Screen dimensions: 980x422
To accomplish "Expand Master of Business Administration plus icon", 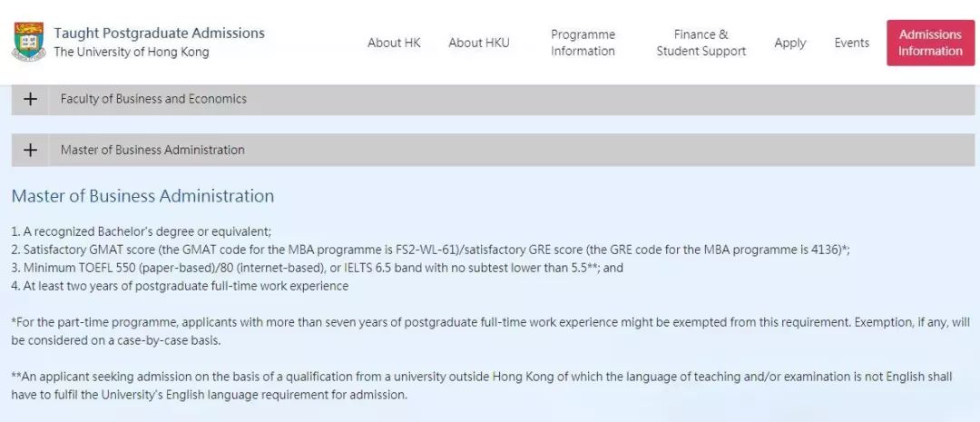I will tap(30, 150).
